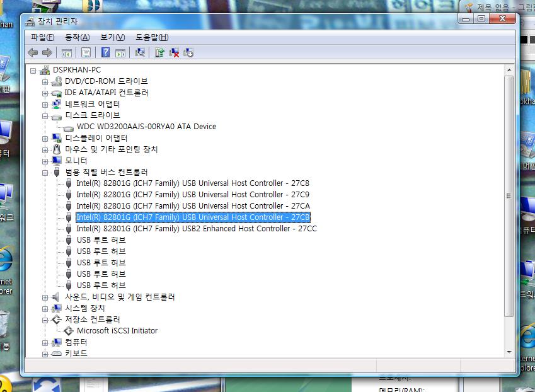Open the 동작(A) menu

point(78,37)
